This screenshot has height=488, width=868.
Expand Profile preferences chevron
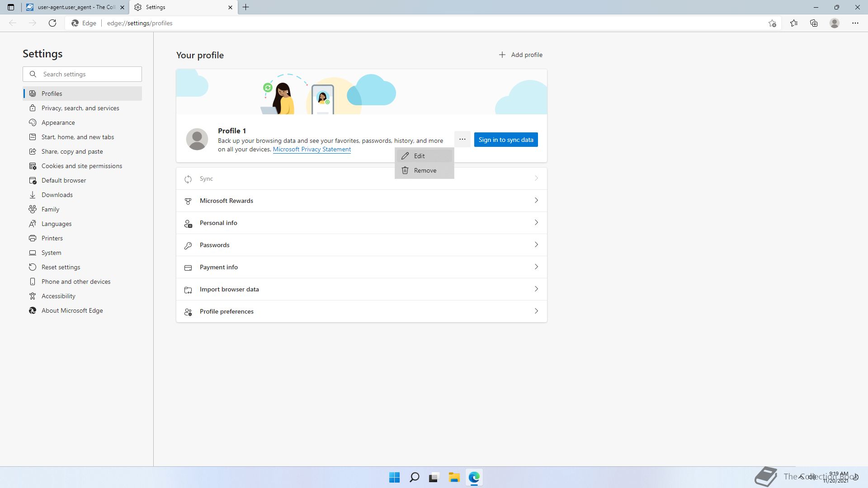point(536,311)
